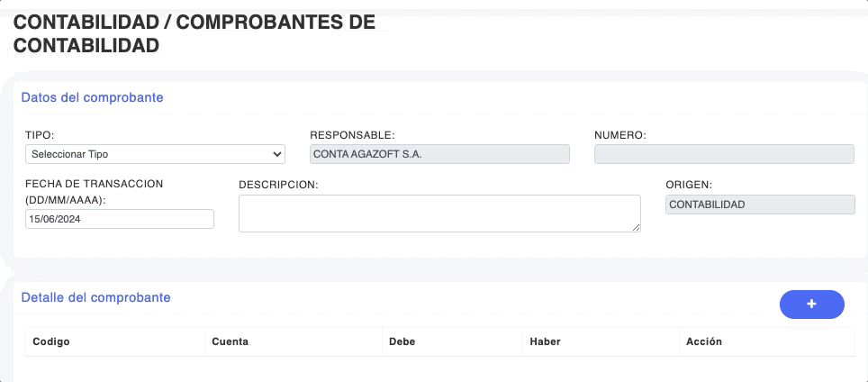Click the Haber column header

[x=545, y=341]
